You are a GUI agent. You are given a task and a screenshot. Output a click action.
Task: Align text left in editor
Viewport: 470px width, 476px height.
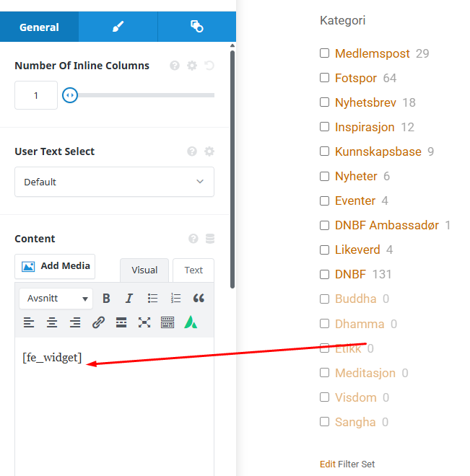point(29,322)
